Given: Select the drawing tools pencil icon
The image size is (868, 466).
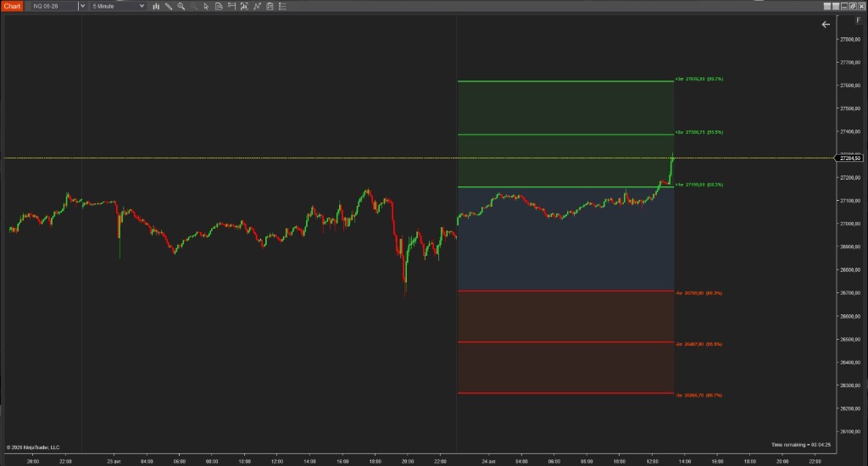Looking at the screenshot, I should tap(169, 6).
